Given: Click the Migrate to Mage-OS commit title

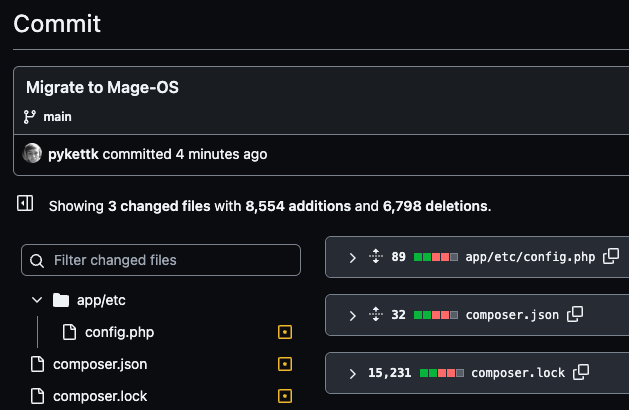Looking at the screenshot, I should (102, 87).
